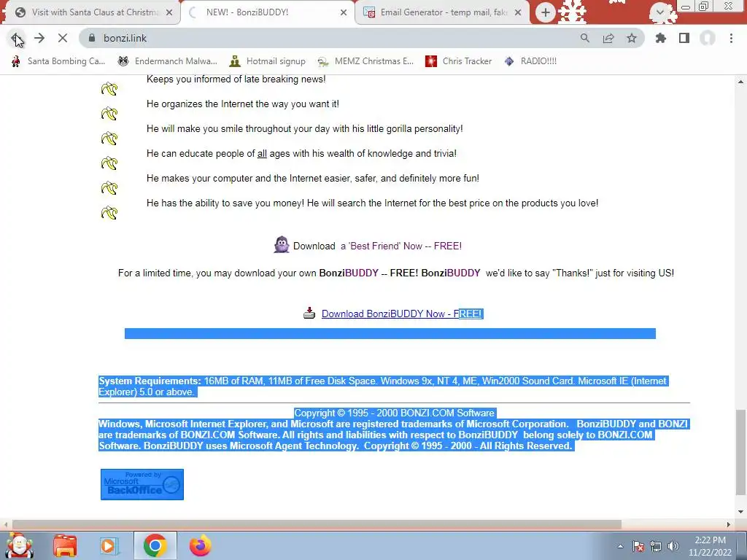Open the Chrome profile avatar
The height and width of the screenshot is (560, 747).
tap(708, 38)
